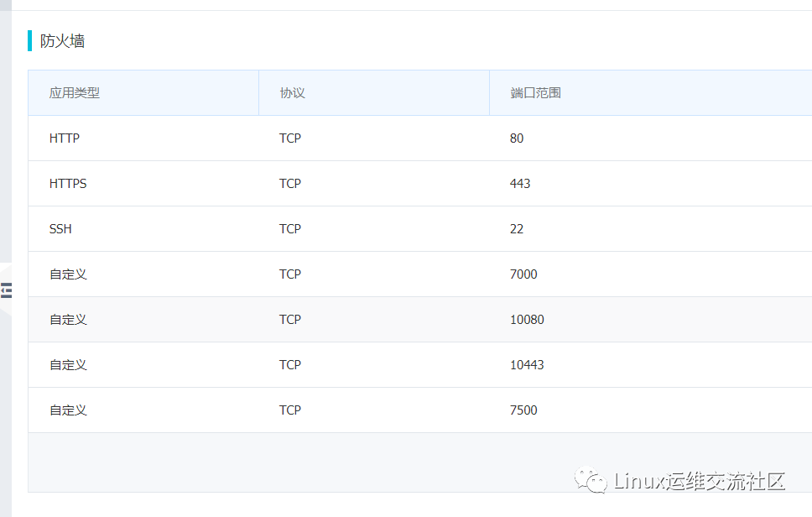Click TCP in the port 10443 row
The width and height of the screenshot is (812, 517).
click(290, 365)
